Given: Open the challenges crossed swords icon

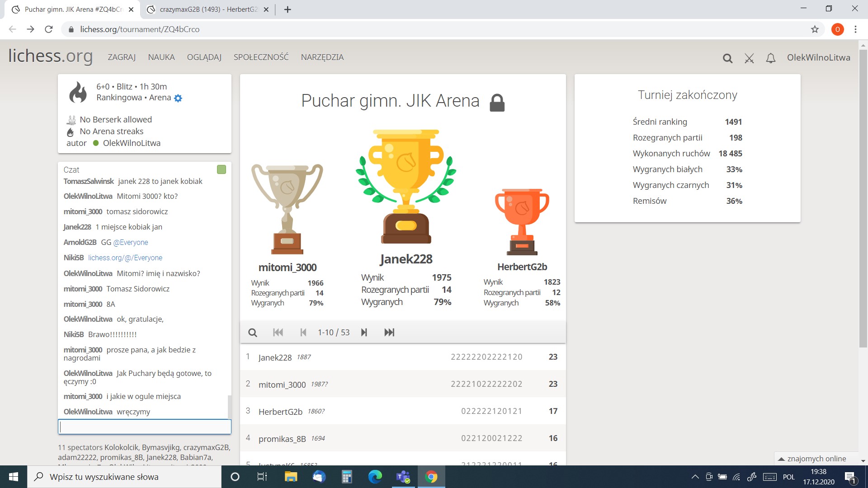Looking at the screenshot, I should pyautogui.click(x=749, y=58).
